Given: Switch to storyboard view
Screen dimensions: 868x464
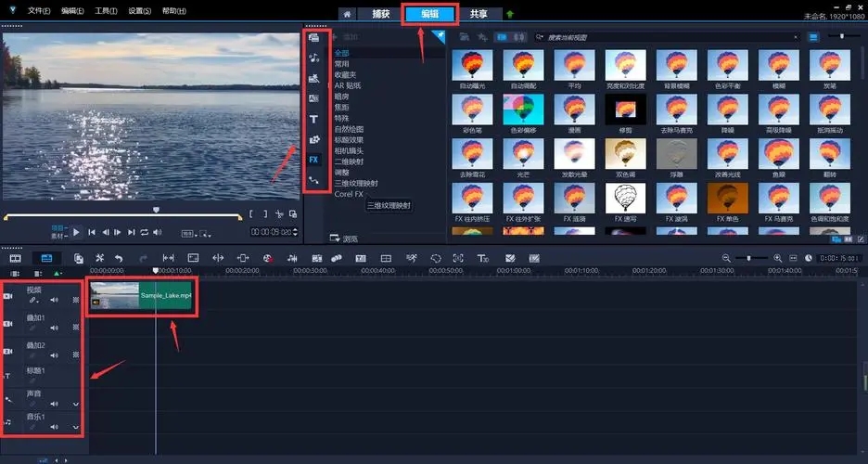Looking at the screenshot, I should point(15,258).
